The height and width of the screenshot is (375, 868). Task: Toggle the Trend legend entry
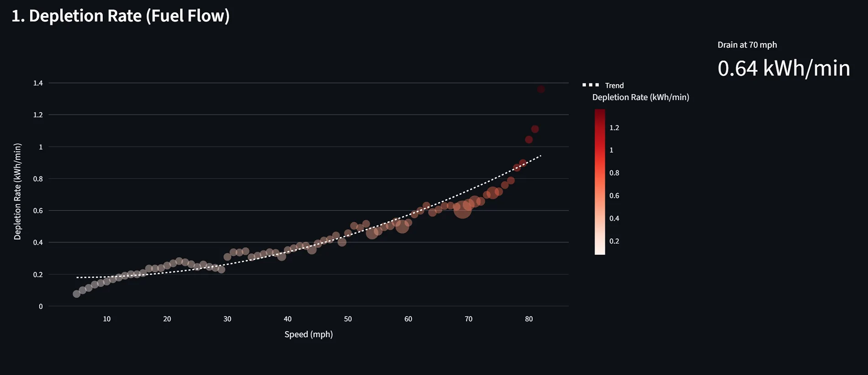pos(614,85)
